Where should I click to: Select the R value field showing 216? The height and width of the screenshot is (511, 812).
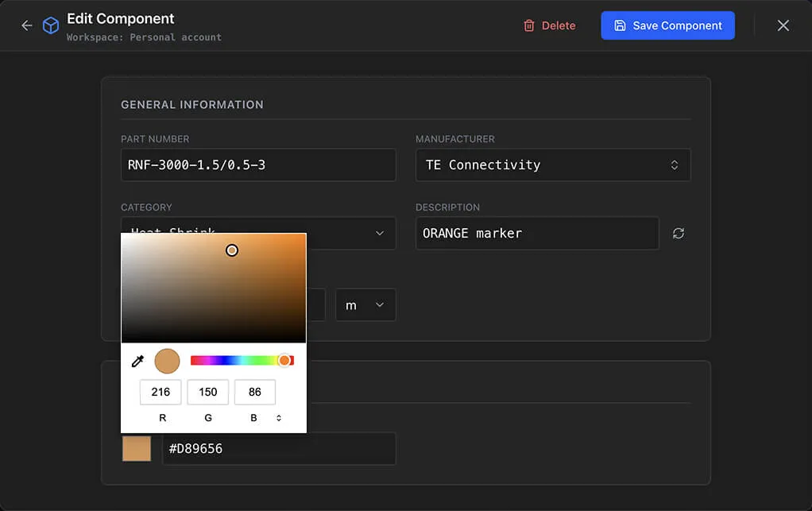point(160,392)
